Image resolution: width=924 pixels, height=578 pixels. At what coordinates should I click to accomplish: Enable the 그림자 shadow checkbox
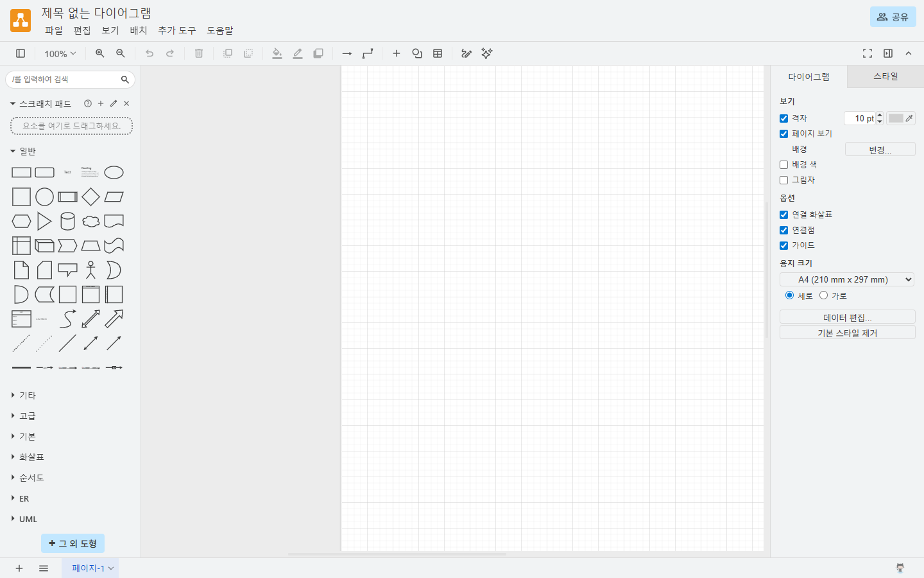coord(783,180)
